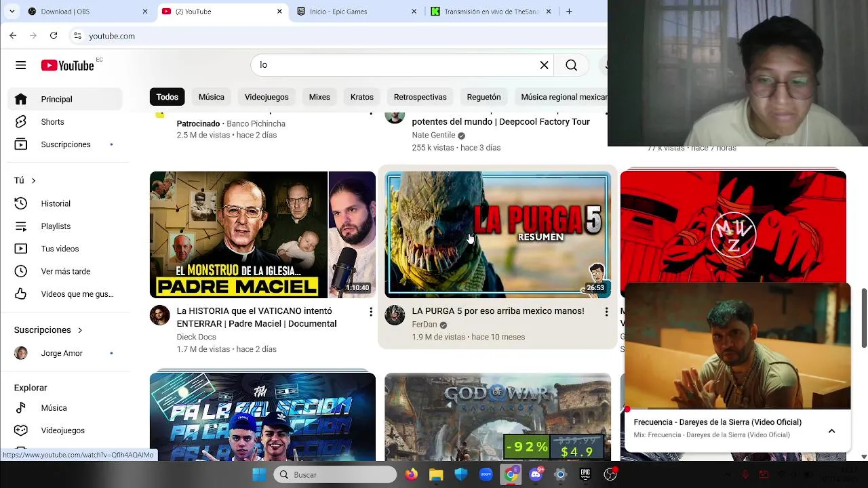868x488 pixels.
Task: Collapse the miniplayer mix queue chevron
Action: (x=831, y=431)
